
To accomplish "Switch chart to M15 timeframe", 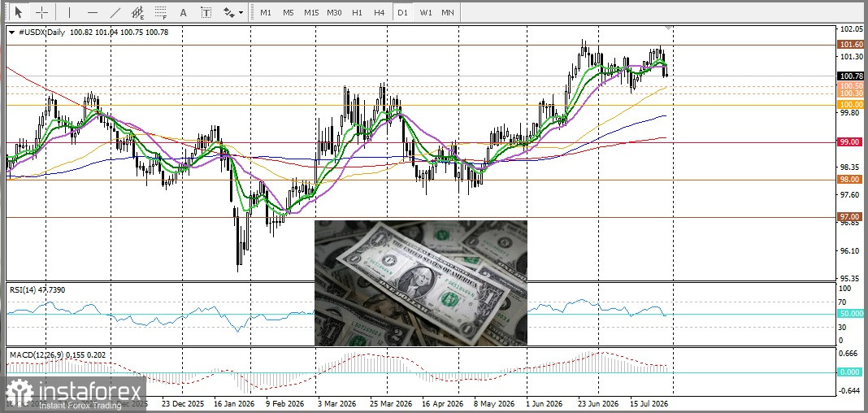I will tap(311, 12).
